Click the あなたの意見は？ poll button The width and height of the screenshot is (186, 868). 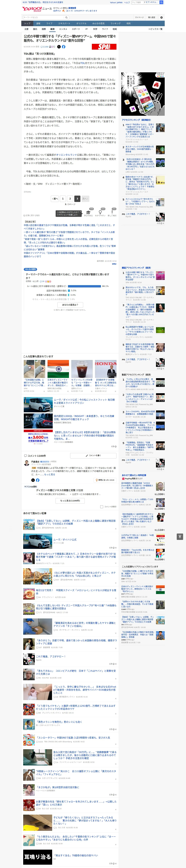coord(70,305)
